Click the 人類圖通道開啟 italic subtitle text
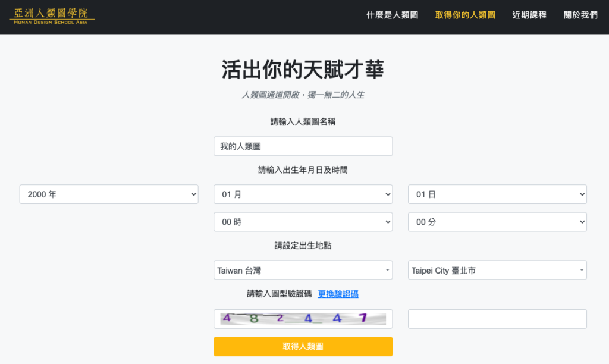Screen dimensions: 609x364 click(303, 95)
